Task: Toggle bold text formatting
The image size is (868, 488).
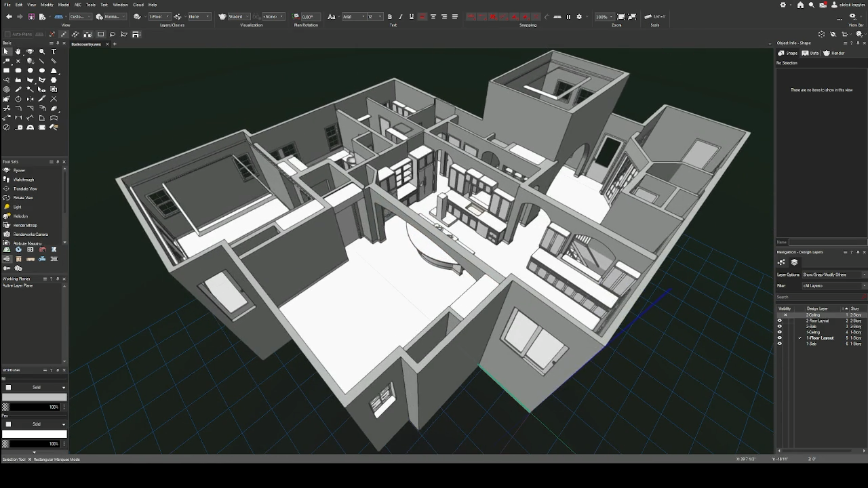Action: coord(390,17)
